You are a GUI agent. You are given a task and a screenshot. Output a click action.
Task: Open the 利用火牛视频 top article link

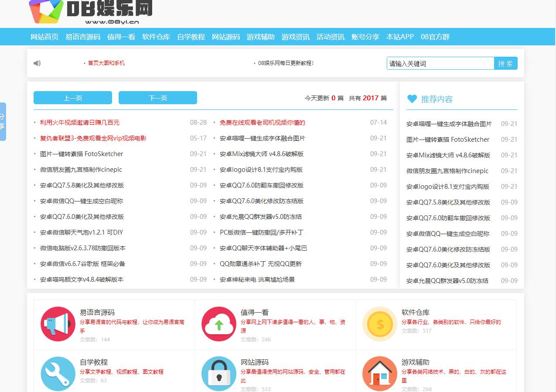(x=79, y=123)
